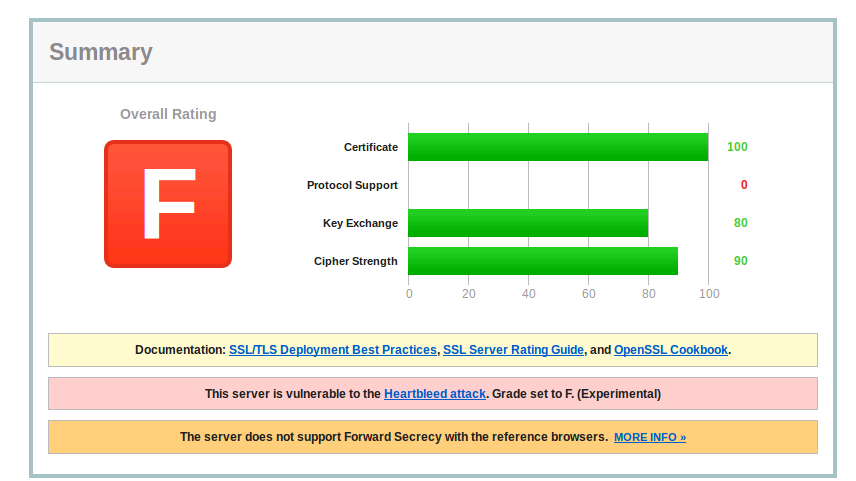Click the 60 tick on chart axis
The height and width of the screenshot is (481, 856).
point(588,294)
